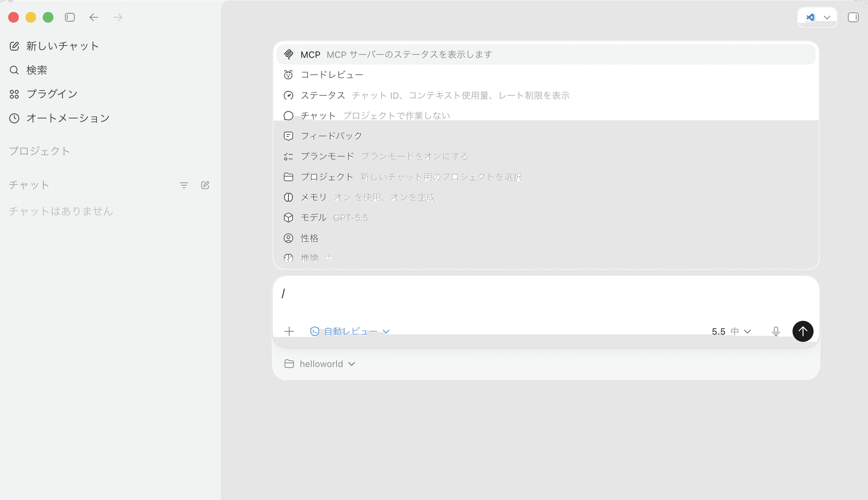Viewport: 868px width, 500px height.
Task: Open the 5.5 中 model selector dropdown
Action: pos(731,331)
